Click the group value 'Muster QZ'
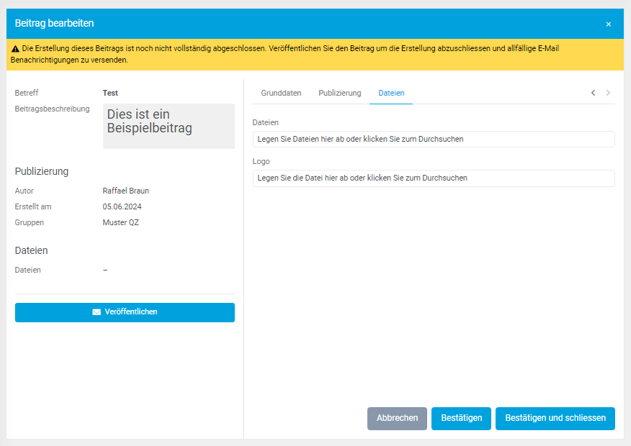 120,222
